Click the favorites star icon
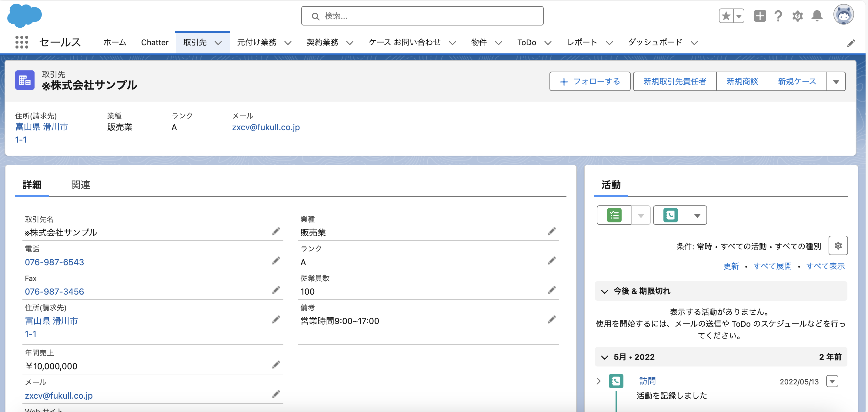Viewport: 868px width, 412px height. point(726,16)
